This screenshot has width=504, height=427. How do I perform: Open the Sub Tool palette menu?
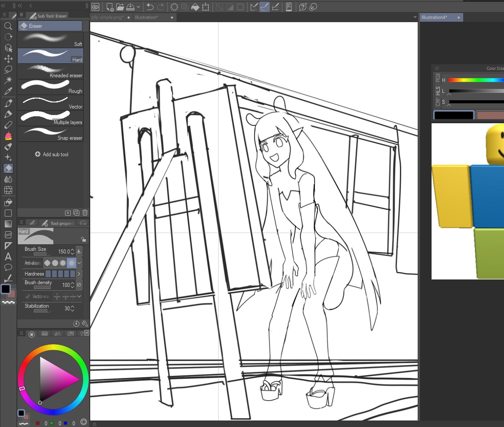tap(21, 15)
